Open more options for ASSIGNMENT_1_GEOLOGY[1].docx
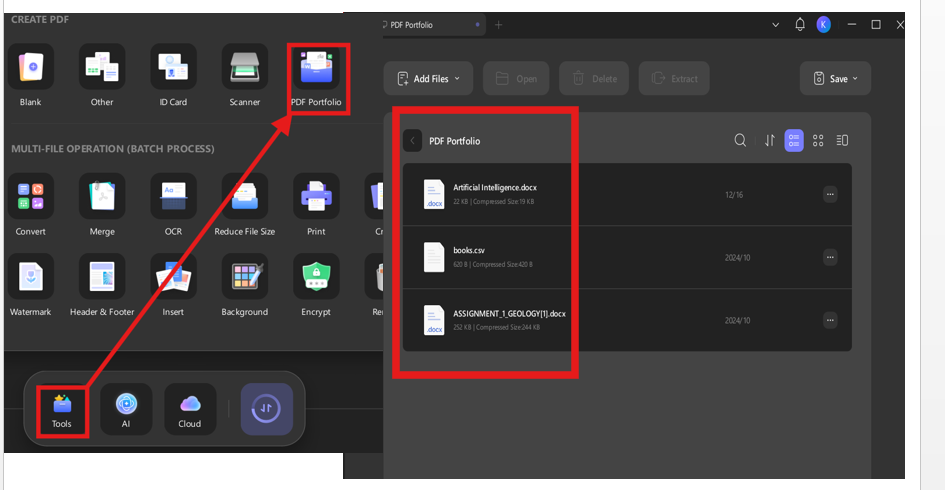Viewport: 945px width, 490px height. click(830, 320)
